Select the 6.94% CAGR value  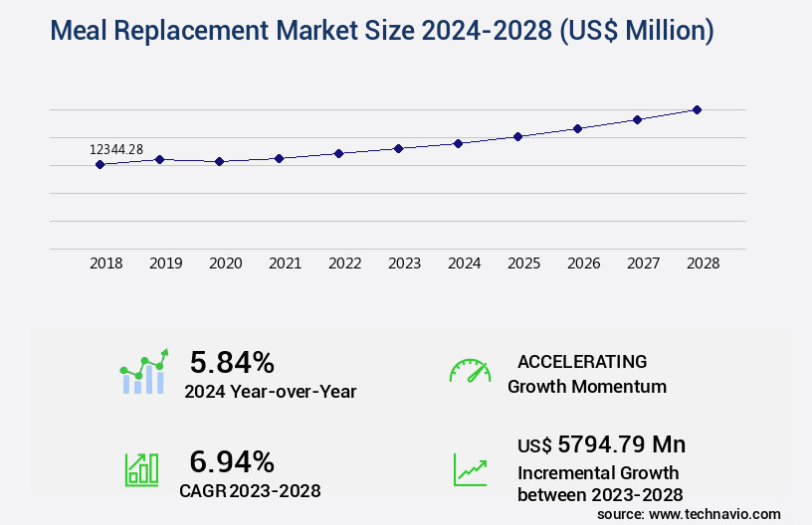(232, 460)
